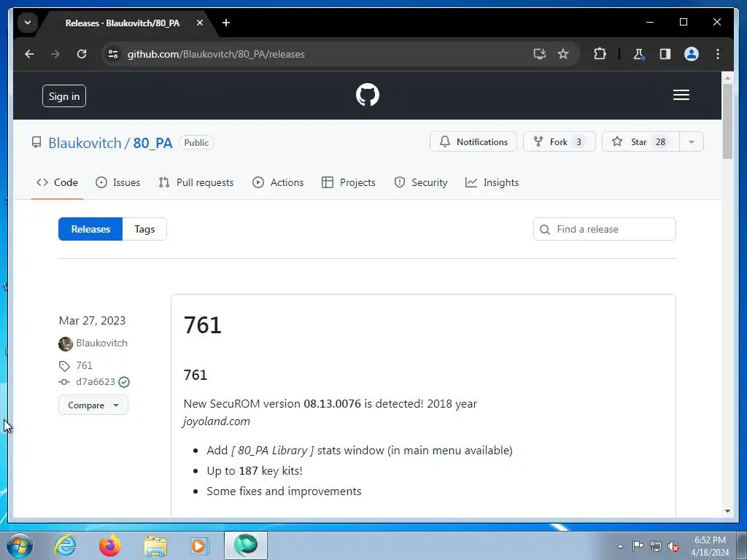Screen dimensions: 747x560
Task: Launch Firefox from taskbar
Action: pos(109,545)
